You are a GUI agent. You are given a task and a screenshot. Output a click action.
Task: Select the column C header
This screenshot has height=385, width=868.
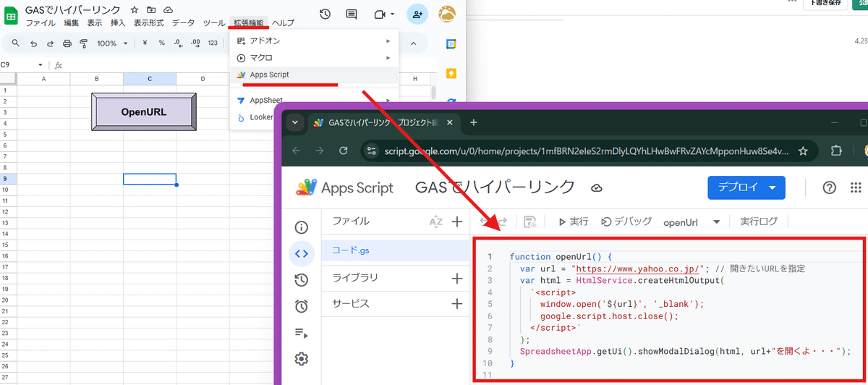pos(150,79)
